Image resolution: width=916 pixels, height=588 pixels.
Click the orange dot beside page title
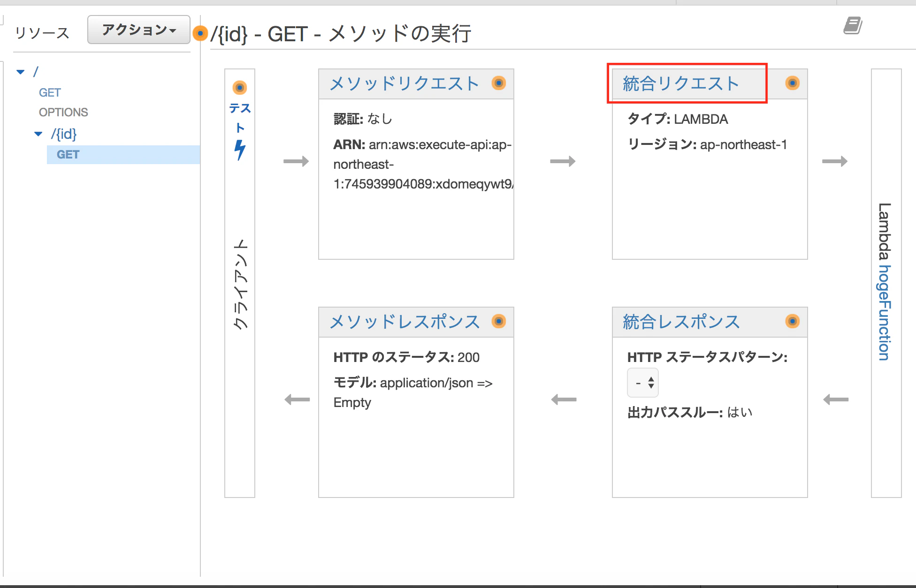point(200,33)
